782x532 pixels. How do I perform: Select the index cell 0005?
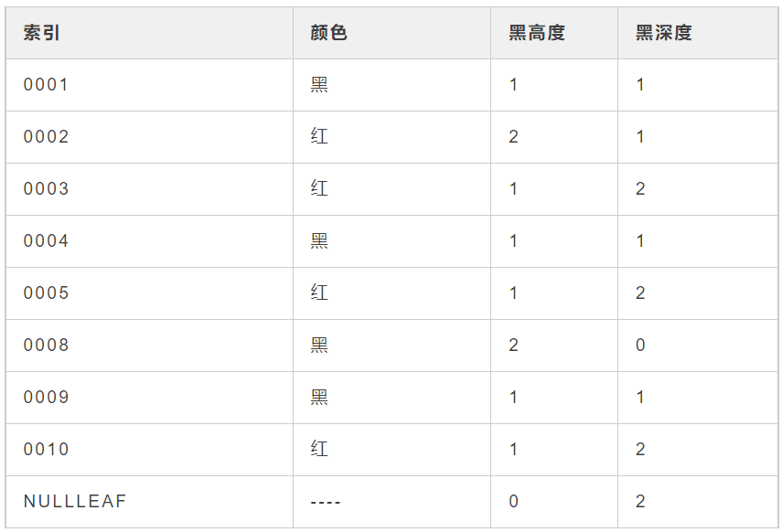47,293
